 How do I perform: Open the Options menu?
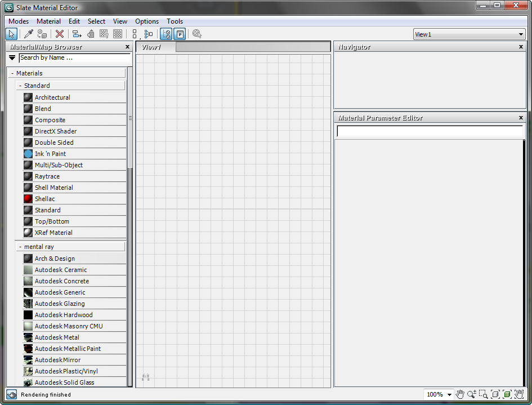point(147,21)
